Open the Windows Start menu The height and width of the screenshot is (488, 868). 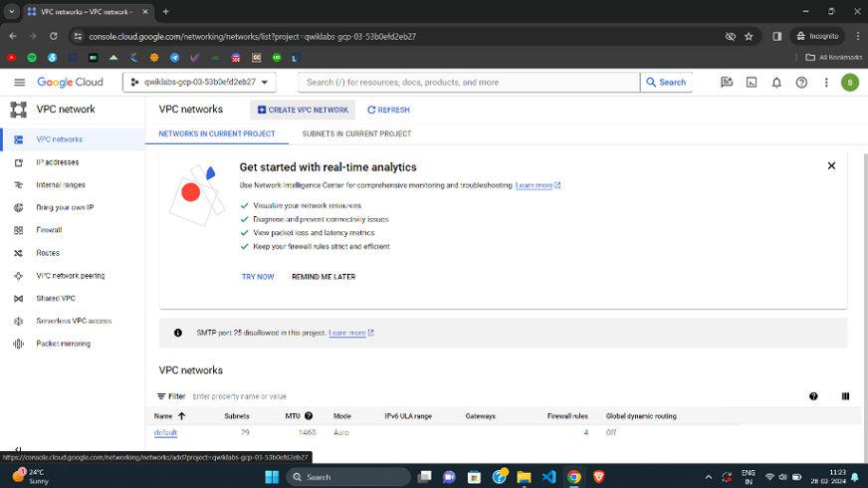[x=272, y=477]
